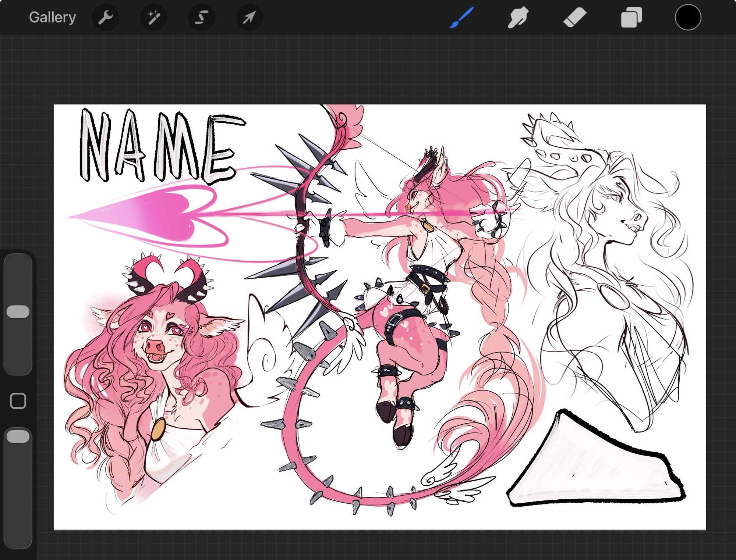Open the Adjustments magic wand menu
736x560 pixels.
click(x=153, y=17)
